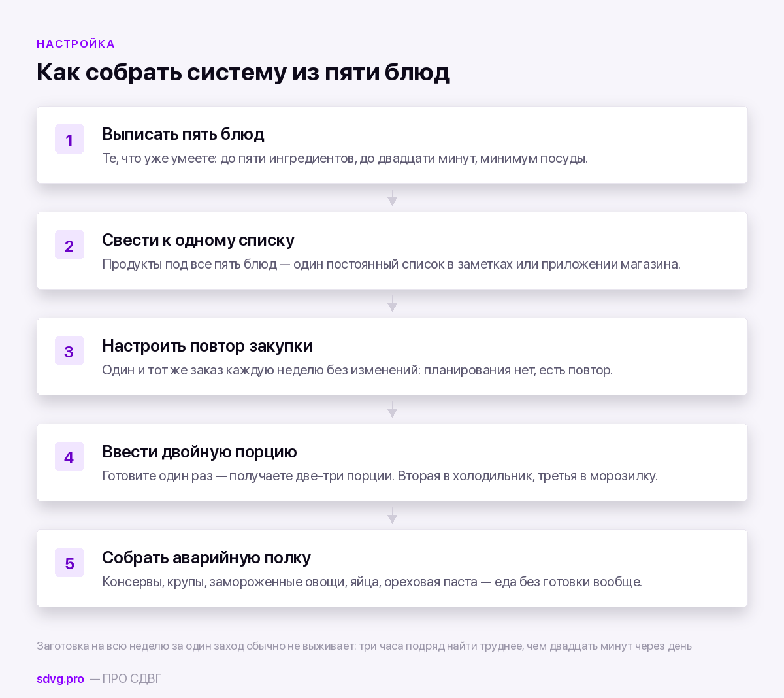Click the '— ПРО СДВГ' footer text
This screenshot has height=698, width=784.
[x=125, y=679]
